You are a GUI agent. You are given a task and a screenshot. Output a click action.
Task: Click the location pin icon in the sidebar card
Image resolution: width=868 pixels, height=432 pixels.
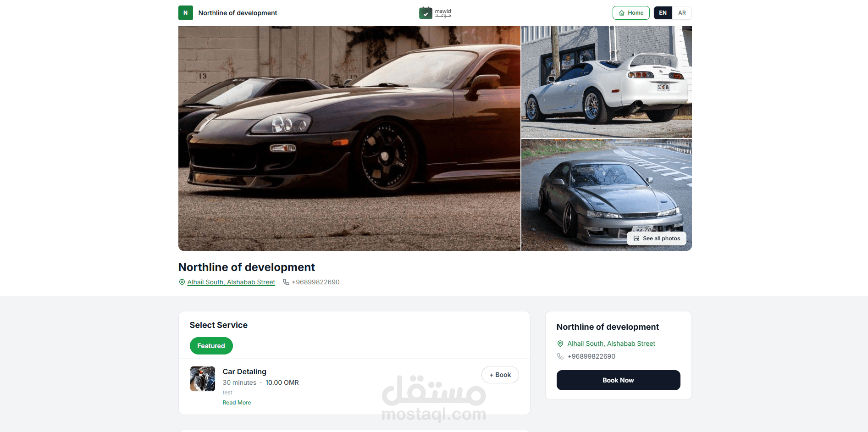click(560, 343)
